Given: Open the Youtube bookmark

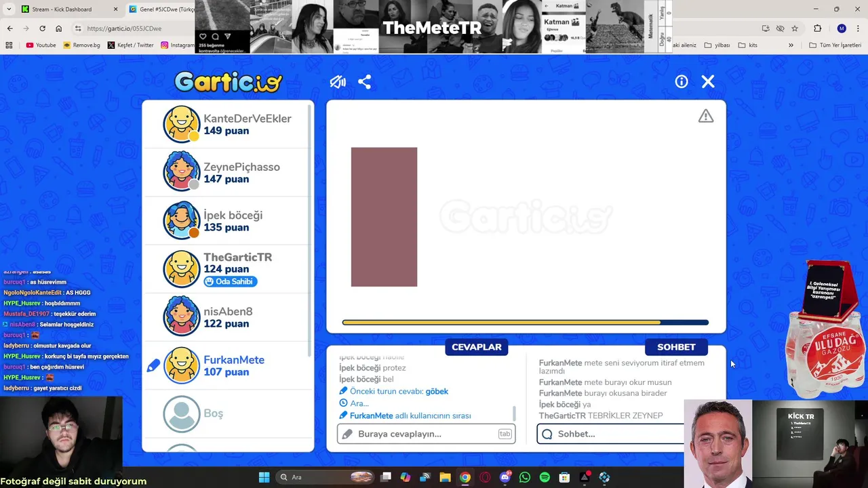Looking at the screenshot, I should coord(41,45).
